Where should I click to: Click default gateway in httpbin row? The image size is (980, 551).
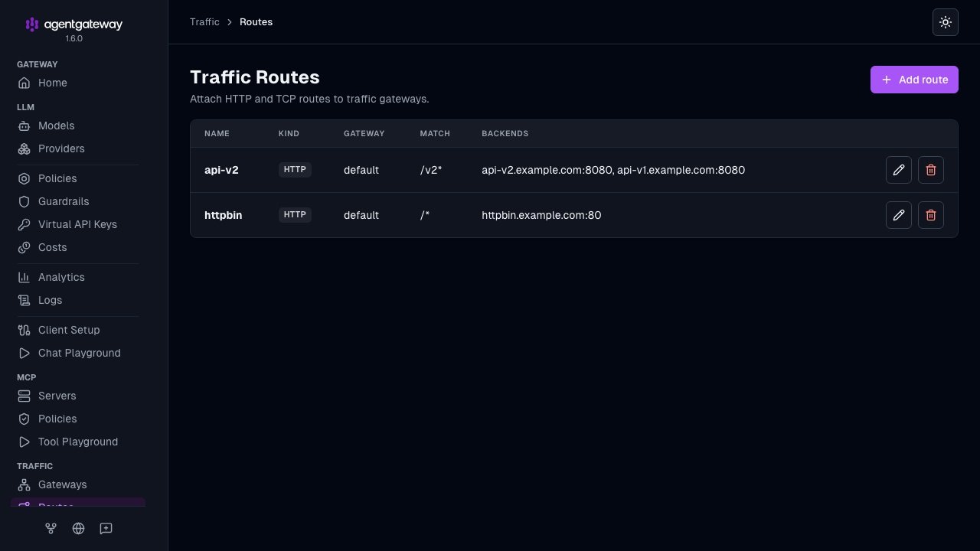coord(361,215)
